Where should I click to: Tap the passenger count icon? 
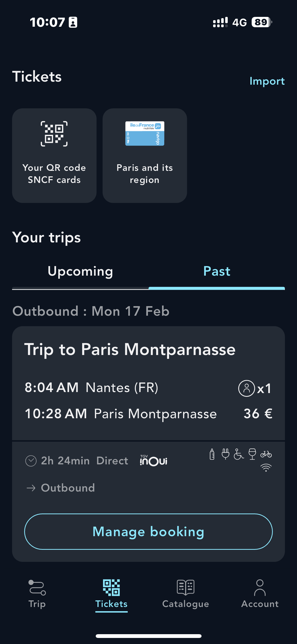(247, 388)
